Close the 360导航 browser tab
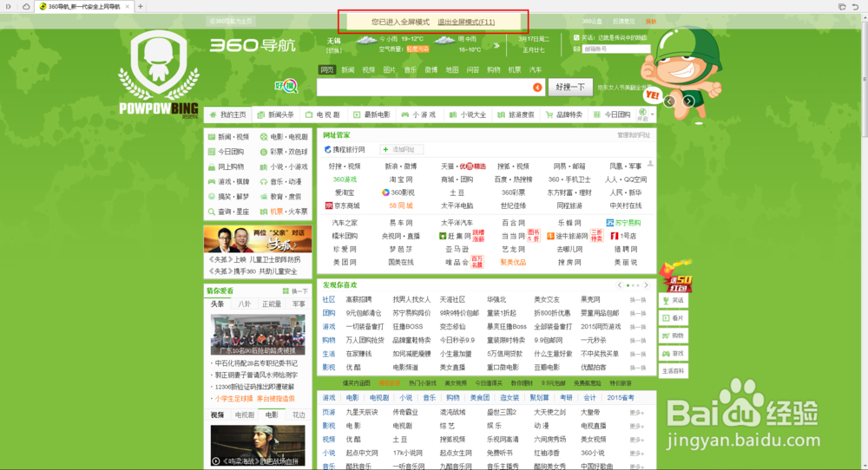The image size is (868, 470). tap(128, 7)
